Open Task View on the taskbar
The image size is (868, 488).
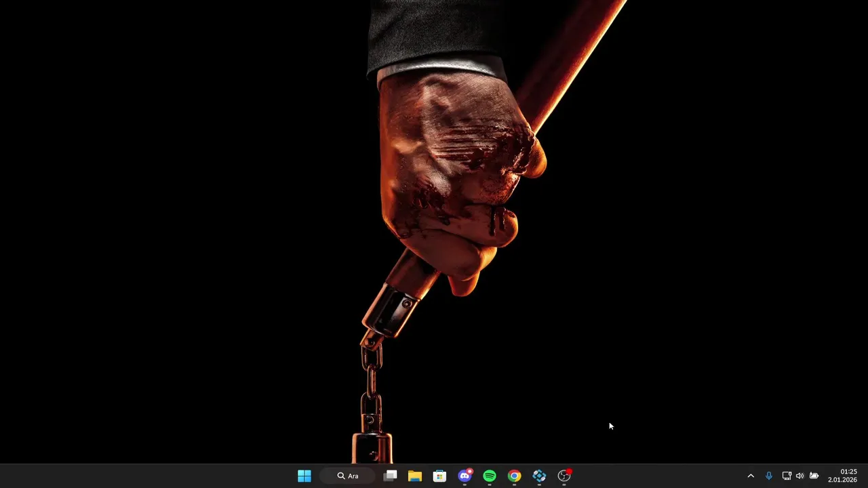point(390,476)
